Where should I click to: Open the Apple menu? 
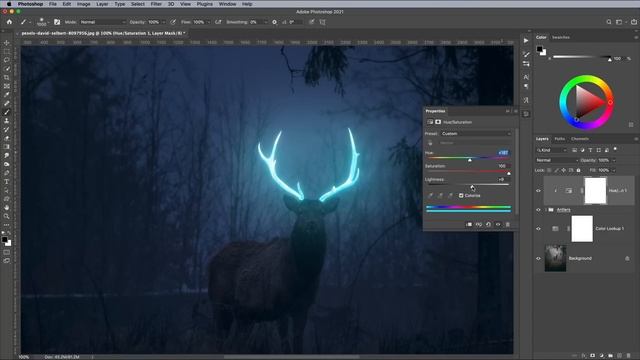[x=8, y=4]
